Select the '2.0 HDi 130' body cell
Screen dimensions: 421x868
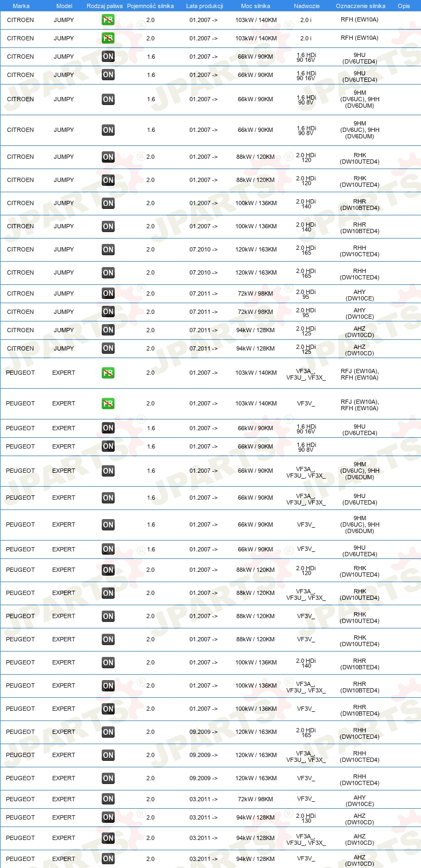click(306, 818)
